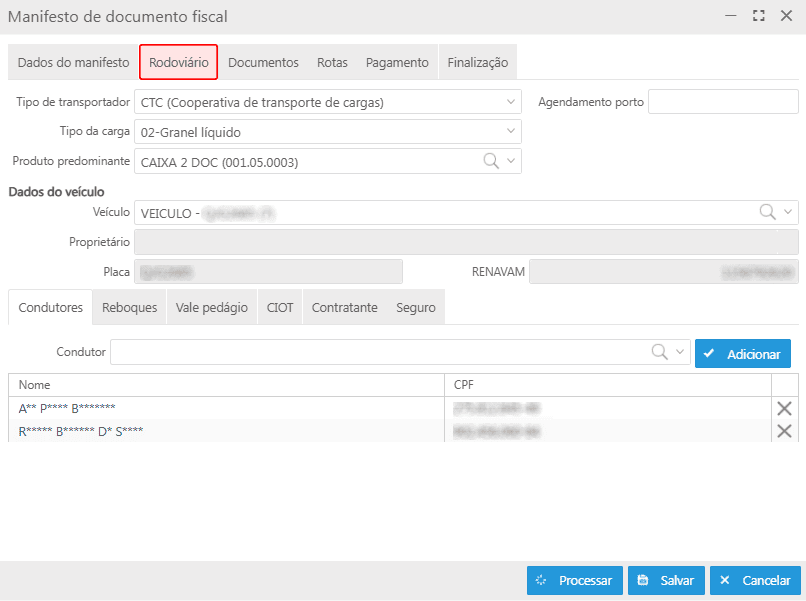Maximize the Manifesto de documento fiscal window
The width and height of the screenshot is (806, 601).
(x=758, y=16)
